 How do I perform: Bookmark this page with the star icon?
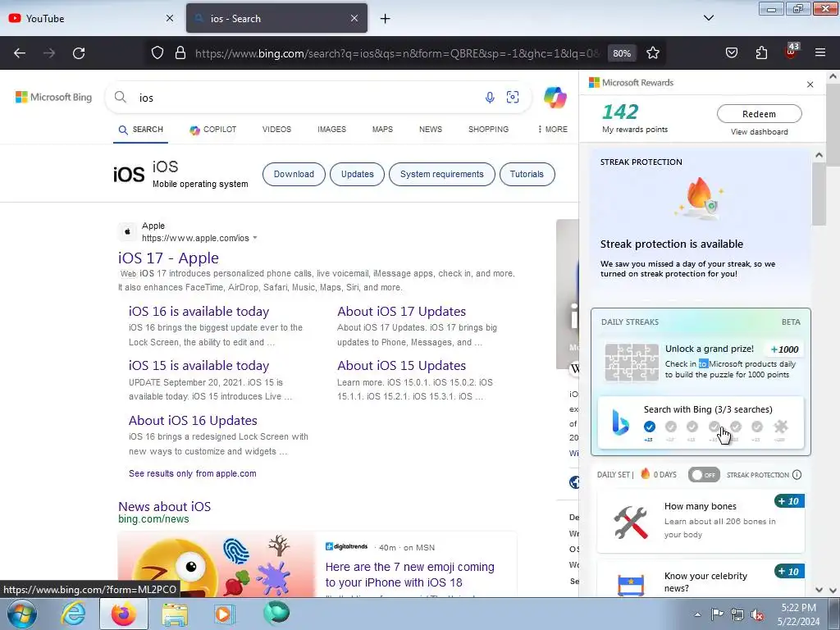(652, 53)
